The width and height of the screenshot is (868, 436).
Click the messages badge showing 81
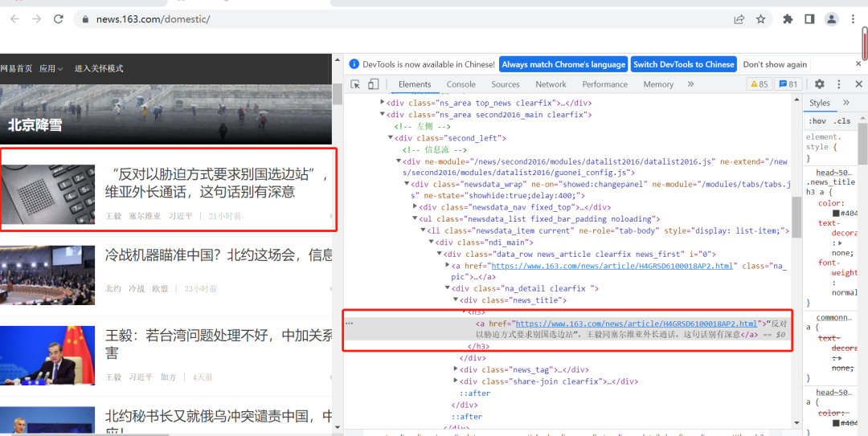coord(788,84)
